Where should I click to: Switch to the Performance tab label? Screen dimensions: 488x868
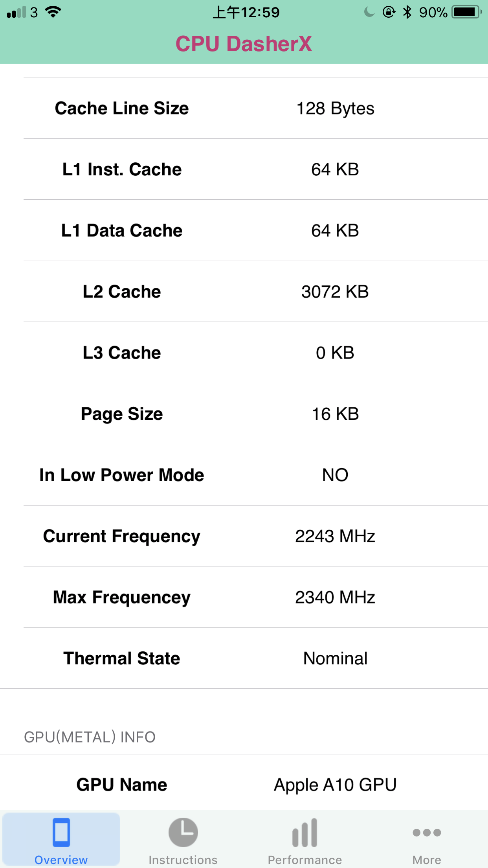pyautogui.click(x=305, y=860)
